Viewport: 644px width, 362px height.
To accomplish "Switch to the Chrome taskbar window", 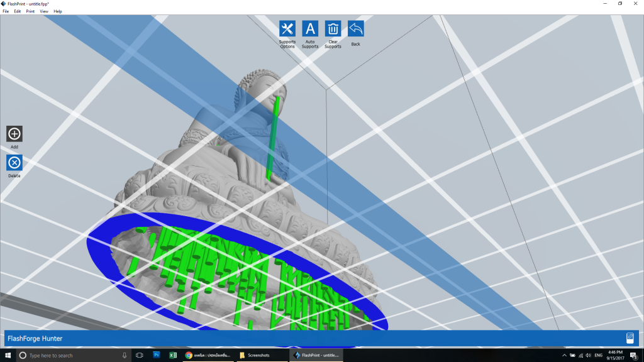I will coord(208,355).
